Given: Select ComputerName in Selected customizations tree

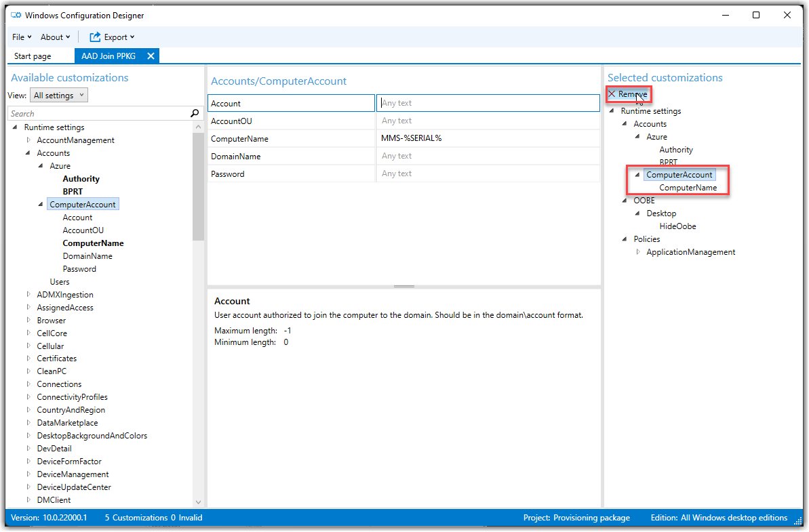Looking at the screenshot, I should (688, 188).
